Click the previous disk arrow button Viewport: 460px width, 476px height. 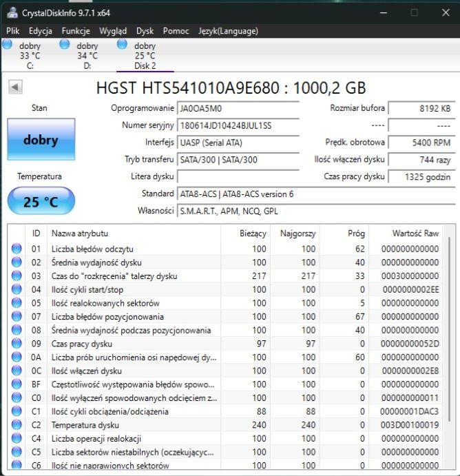(x=15, y=87)
